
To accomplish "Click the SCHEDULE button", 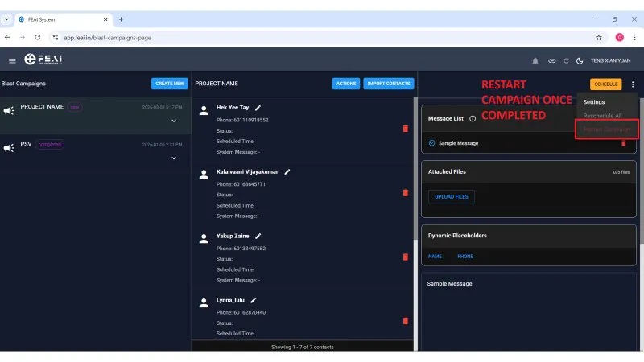I will [x=606, y=84].
